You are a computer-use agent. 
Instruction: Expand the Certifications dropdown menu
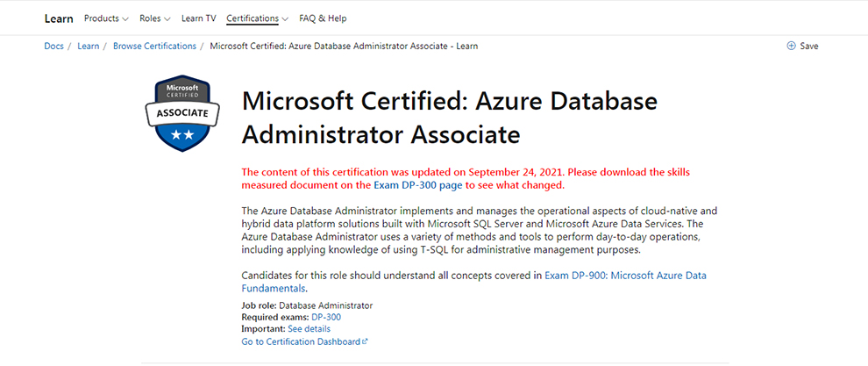[x=258, y=18]
